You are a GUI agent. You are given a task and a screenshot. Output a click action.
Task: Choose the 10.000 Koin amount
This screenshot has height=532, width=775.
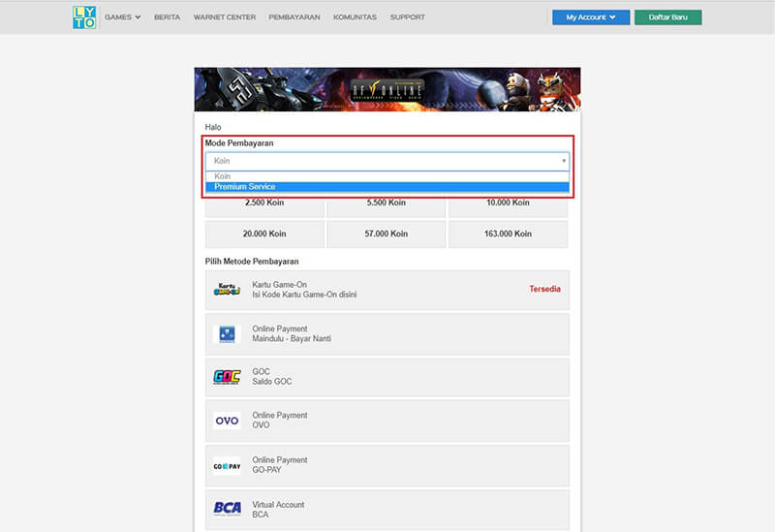coord(508,206)
